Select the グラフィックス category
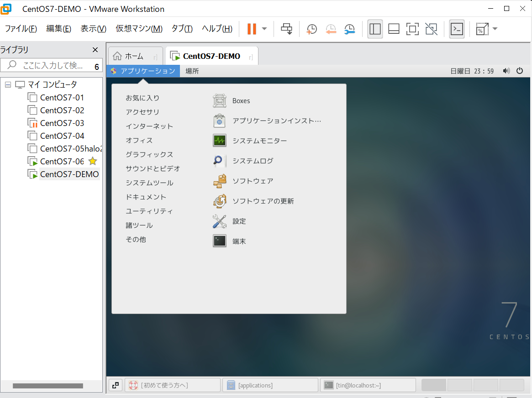 pos(149,155)
